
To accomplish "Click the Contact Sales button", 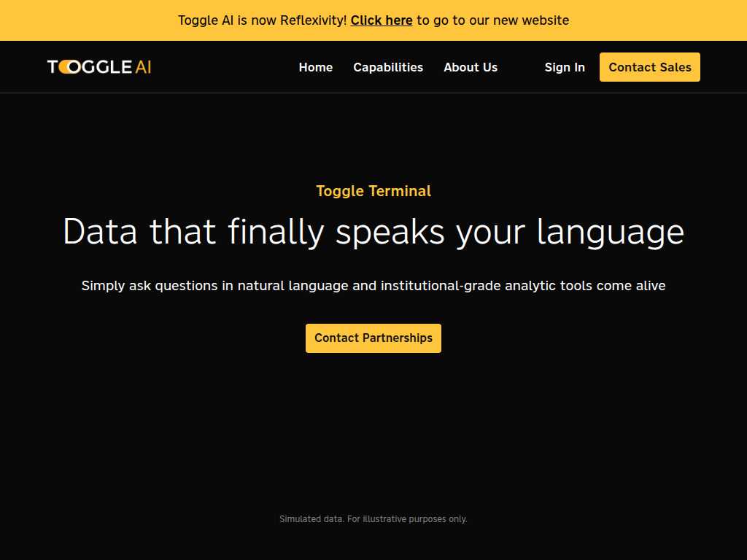I will 650,67.
